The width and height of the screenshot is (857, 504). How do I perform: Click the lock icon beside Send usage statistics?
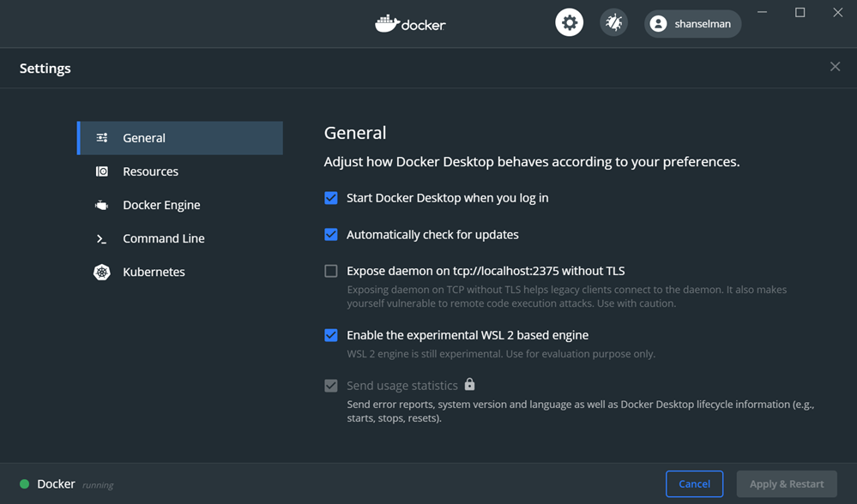tap(469, 384)
